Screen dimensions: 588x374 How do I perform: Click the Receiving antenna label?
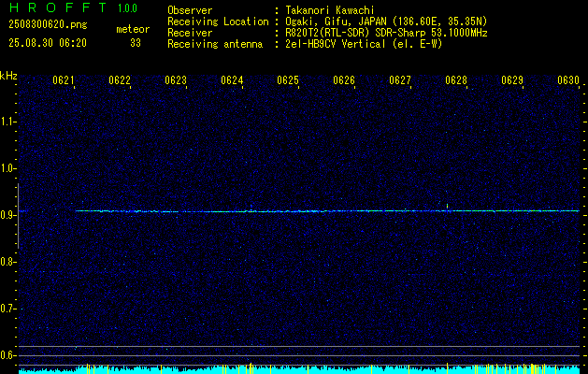(215, 44)
